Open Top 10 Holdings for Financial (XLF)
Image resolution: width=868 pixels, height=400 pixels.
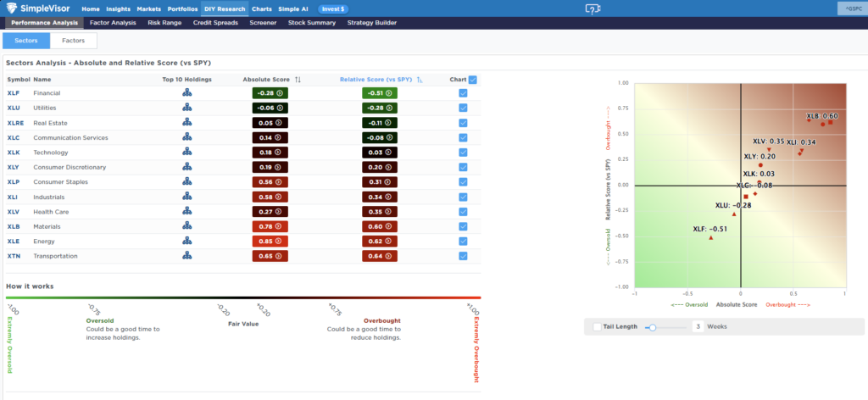tap(186, 93)
